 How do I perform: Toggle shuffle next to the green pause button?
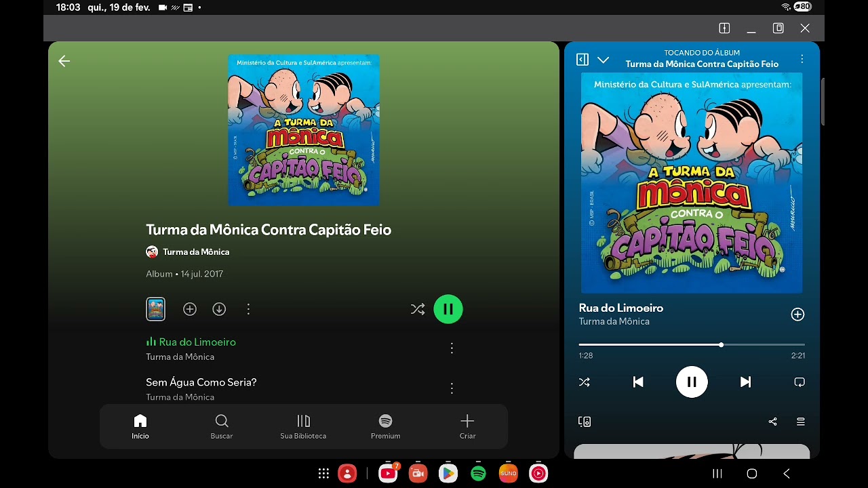(x=418, y=309)
